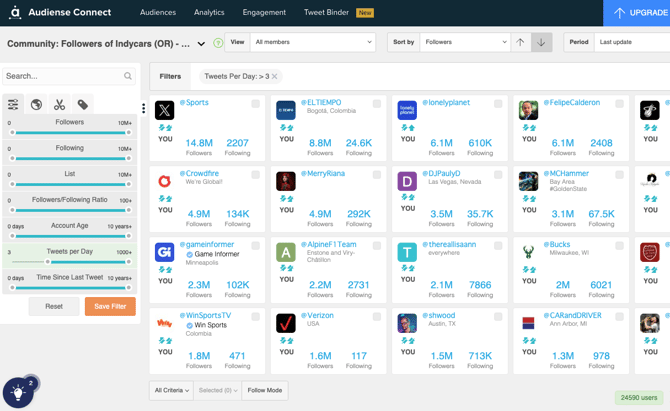This screenshot has height=411, width=670.
Task: Click the Filters tab label
Action: 170,76
